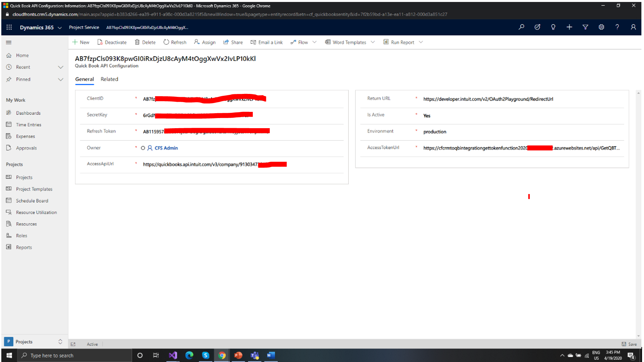644x362 pixels.
Task: Click the popout icon in the status bar
Action: click(x=73, y=344)
